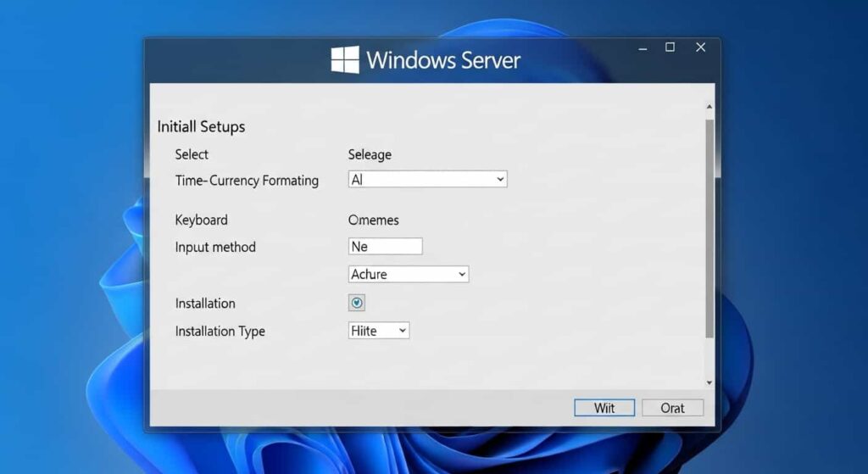Click the Omemes text
This screenshot has height=474, width=868.
(374, 220)
